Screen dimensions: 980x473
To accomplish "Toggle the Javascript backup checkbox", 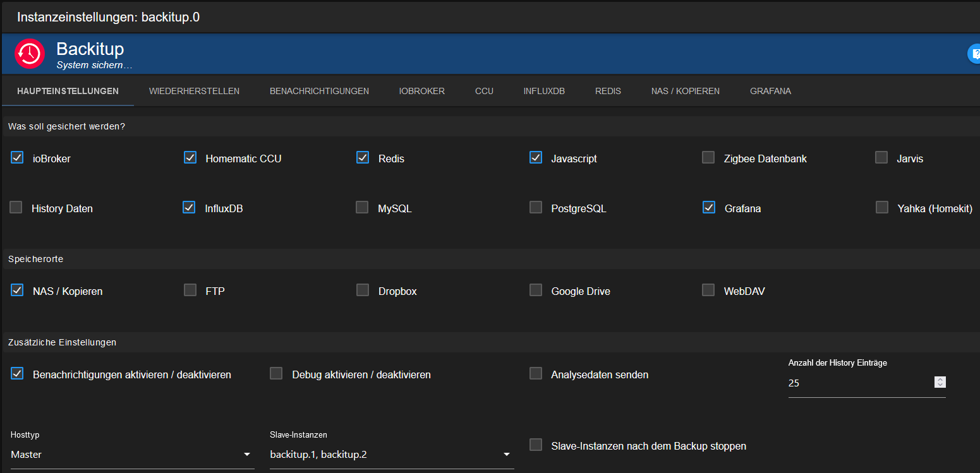I will 536,158.
